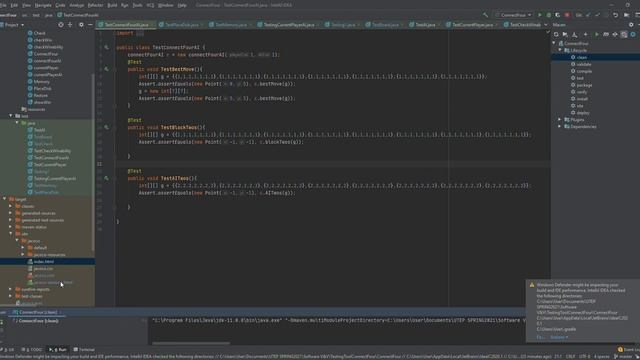Viewport: 640px width, 360px height.
Task: Collapse the ConnectFour Maven root node
Action: (554, 43)
